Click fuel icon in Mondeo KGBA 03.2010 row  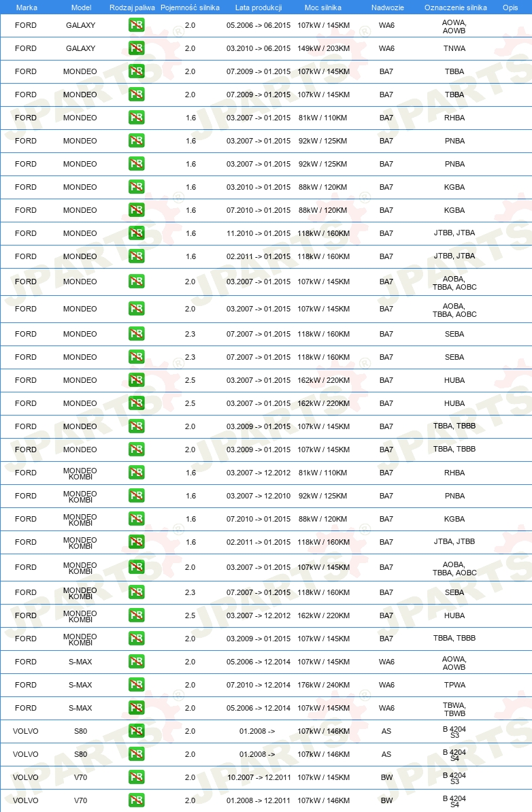click(136, 187)
